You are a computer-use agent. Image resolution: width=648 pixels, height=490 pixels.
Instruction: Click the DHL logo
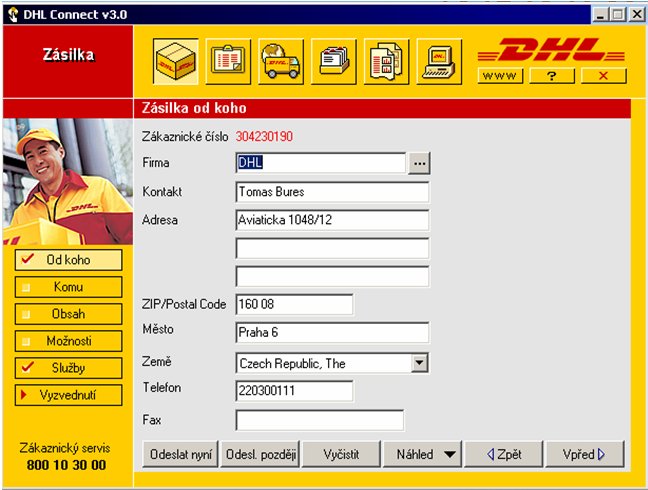pos(552,50)
